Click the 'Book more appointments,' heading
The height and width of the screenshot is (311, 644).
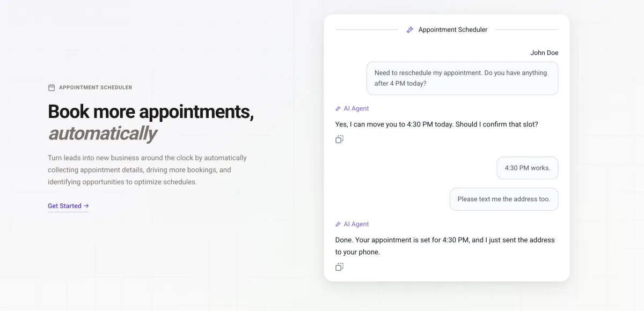tap(150, 112)
